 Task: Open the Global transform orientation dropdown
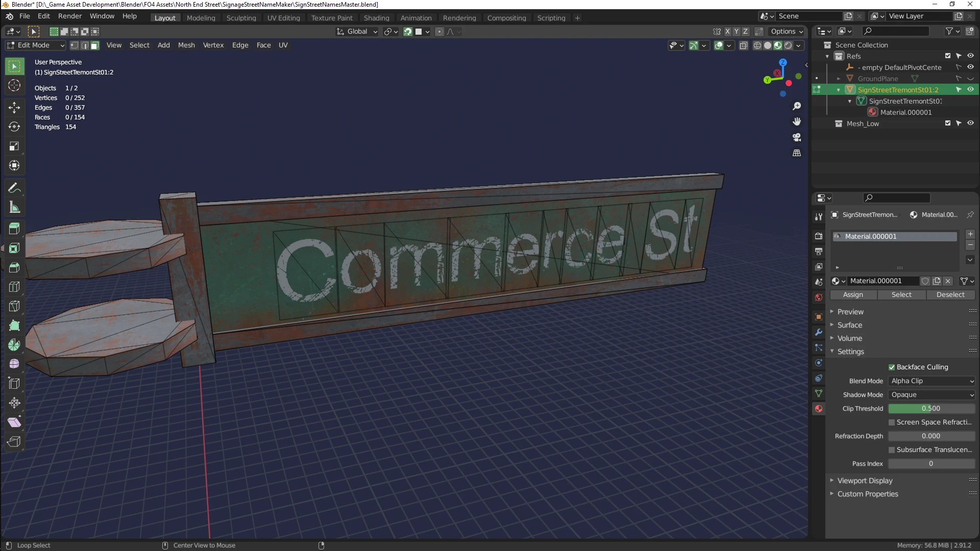357,32
